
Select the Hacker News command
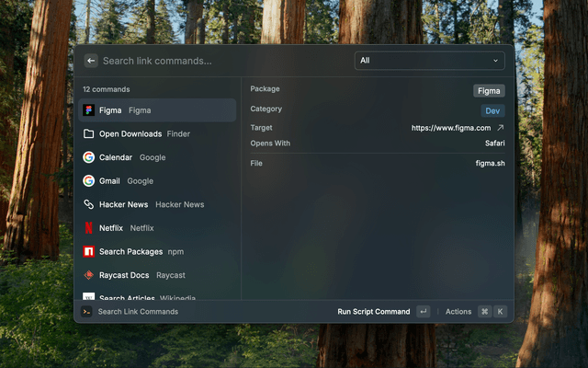click(157, 204)
